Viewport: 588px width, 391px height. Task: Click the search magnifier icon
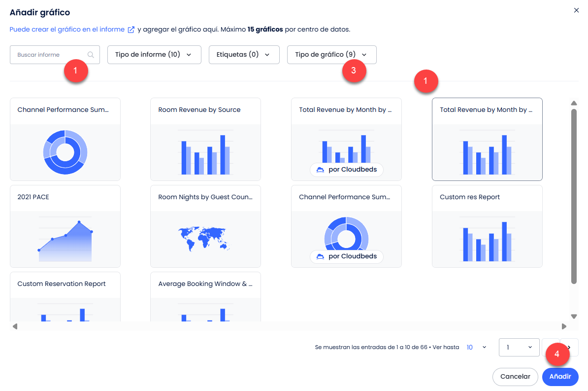tap(91, 55)
